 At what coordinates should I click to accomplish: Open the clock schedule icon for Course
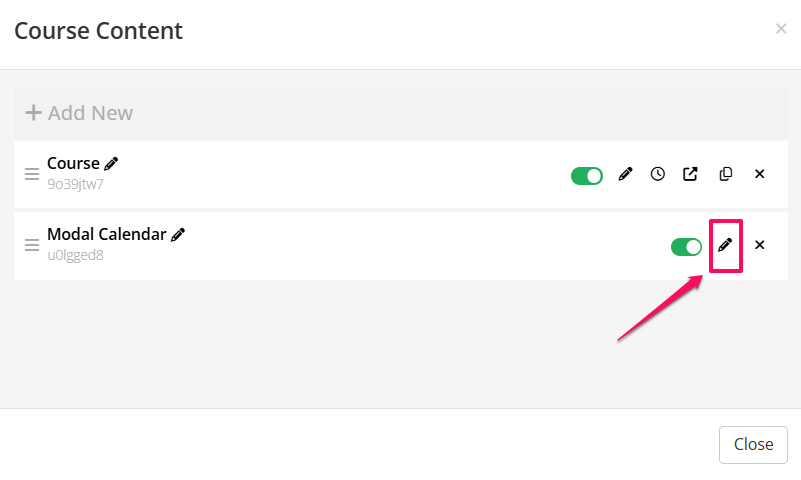[658, 174]
